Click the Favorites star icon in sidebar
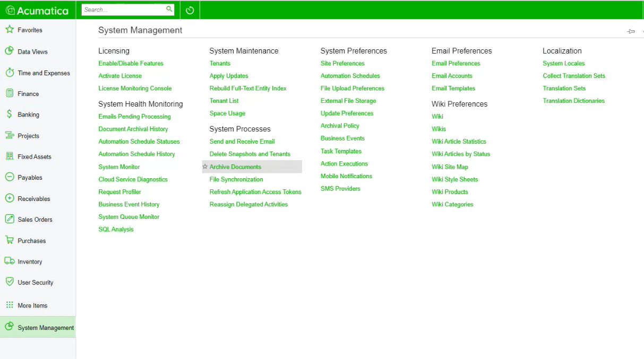644x359 pixels. 10,30
